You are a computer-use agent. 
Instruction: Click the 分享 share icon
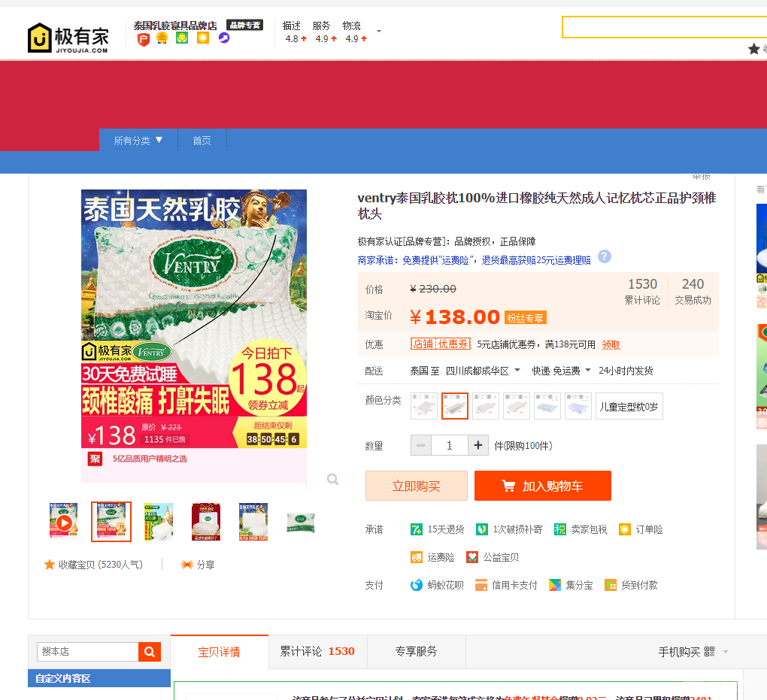(186, 565)
